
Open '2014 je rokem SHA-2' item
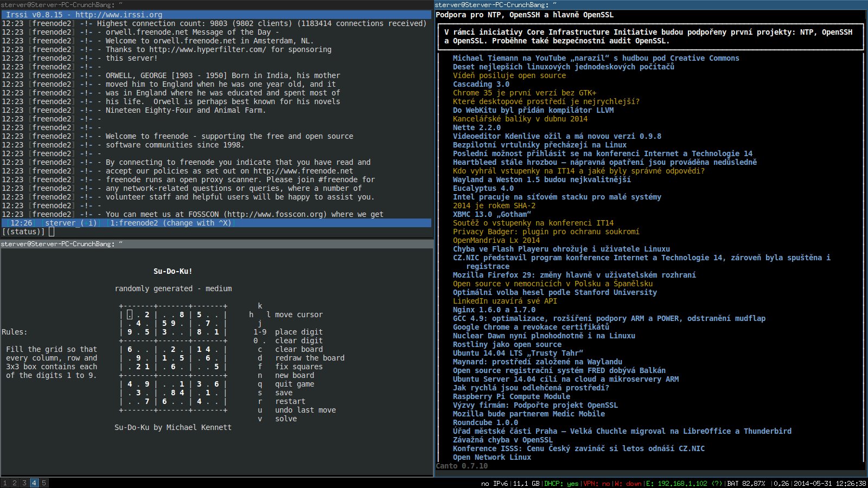494,206
